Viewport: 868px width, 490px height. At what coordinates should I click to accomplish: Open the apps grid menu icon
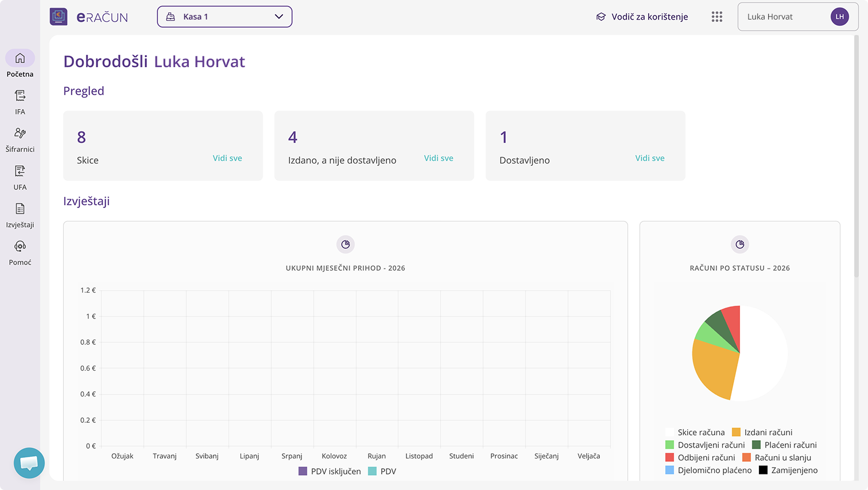pos(716,17)
